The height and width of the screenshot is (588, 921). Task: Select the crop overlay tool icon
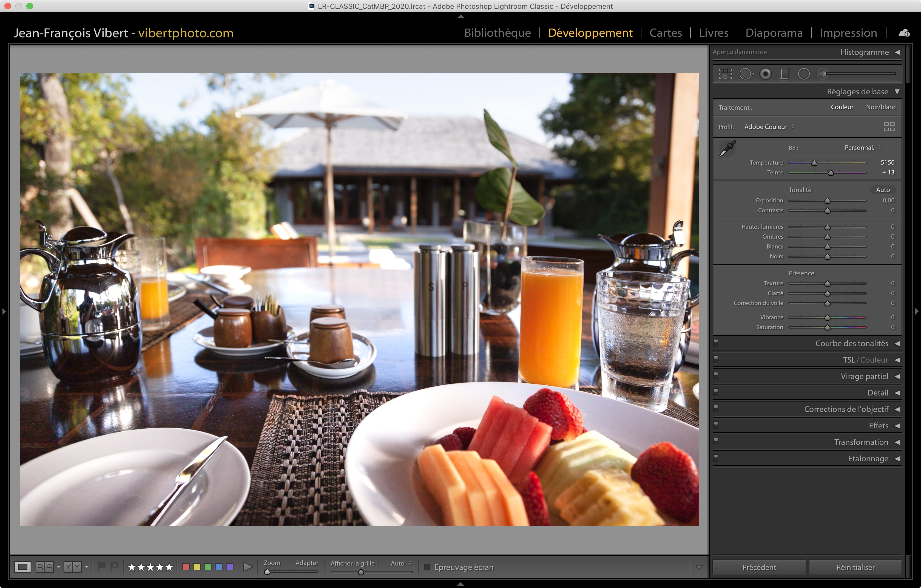725,74
